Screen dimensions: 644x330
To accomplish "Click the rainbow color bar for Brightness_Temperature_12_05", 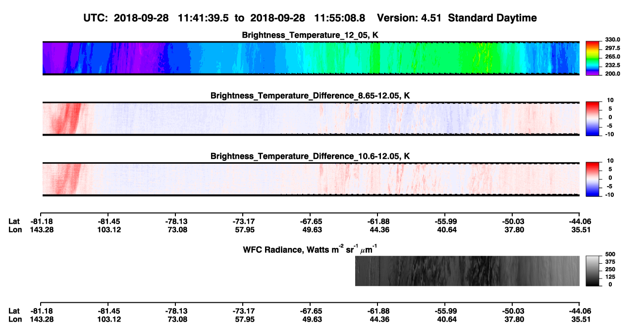I will pyautogui.click(x=593, y=58).
